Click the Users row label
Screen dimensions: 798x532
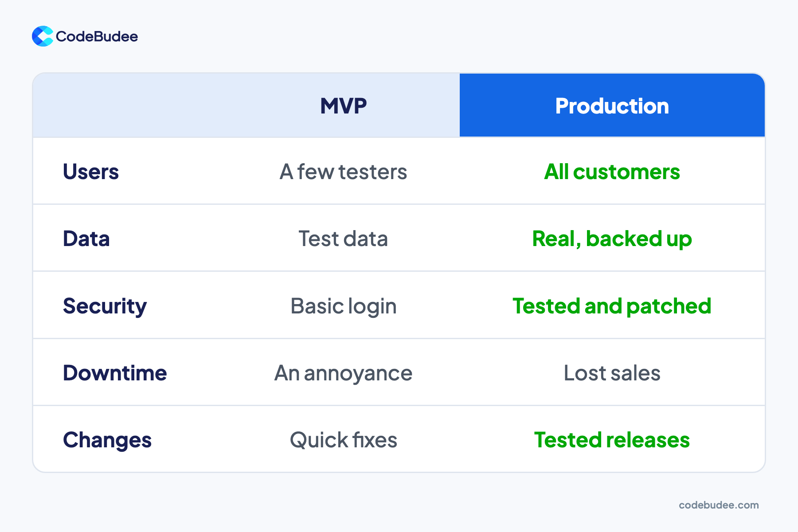coord(91,172)
